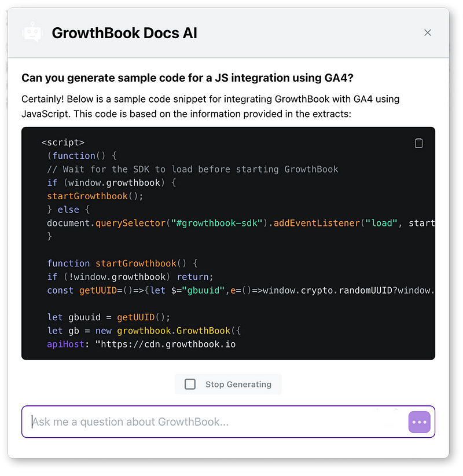Click the <script> line in code block
463x476 pixels.
(x=63, y=142)
